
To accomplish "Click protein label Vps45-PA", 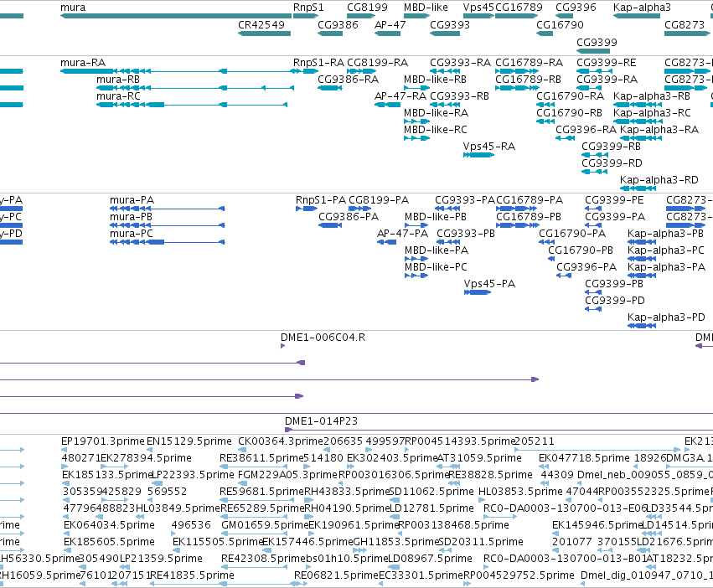I will [x=489, y=284].
